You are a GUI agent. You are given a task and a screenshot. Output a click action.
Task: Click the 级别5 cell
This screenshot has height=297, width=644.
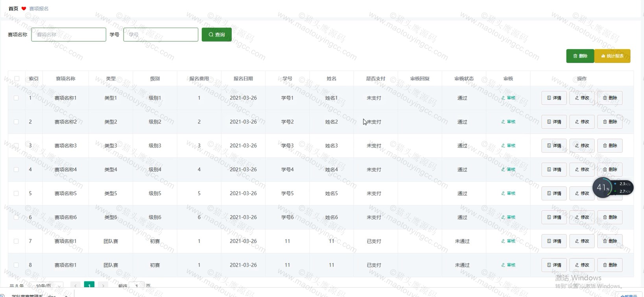tap(155, 193)
